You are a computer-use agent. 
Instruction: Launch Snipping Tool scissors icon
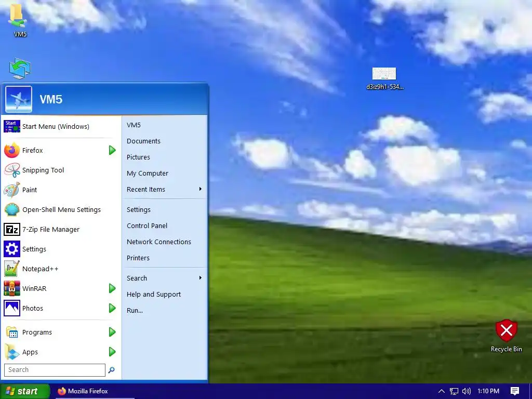(x=12, y=170)
